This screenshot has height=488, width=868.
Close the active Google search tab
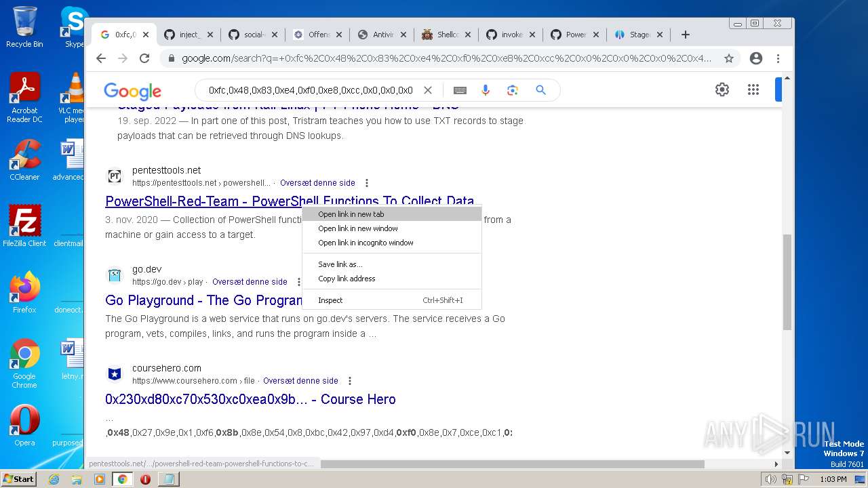coord(145,35)
